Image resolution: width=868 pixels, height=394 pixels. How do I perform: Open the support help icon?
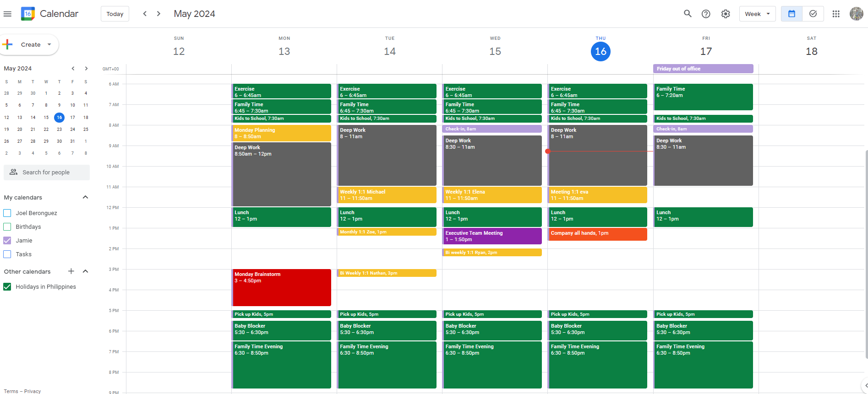pos(706,14)
